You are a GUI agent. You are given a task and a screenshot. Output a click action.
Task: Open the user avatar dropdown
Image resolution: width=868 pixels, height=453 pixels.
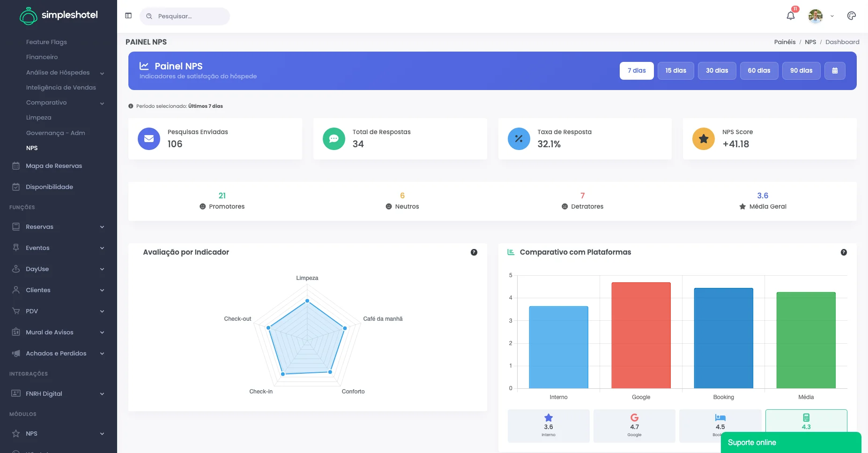tap(821, 16)
